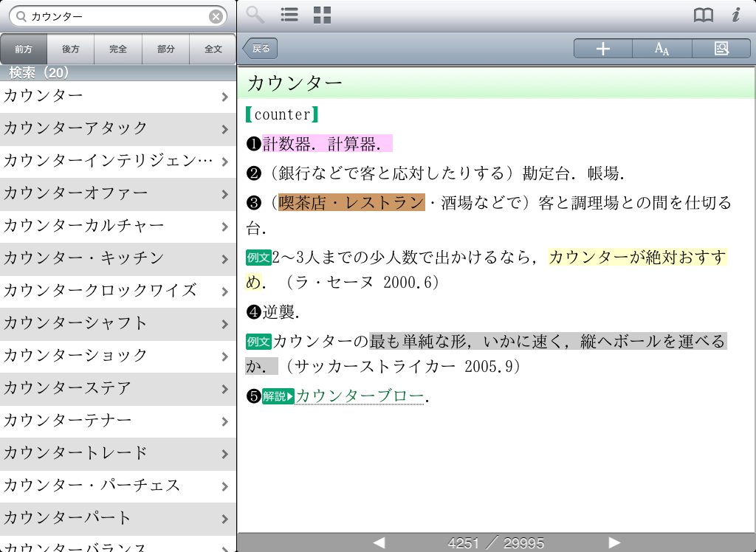
Task: Open the in-page search icon button
Action: [x=721, y=49]
